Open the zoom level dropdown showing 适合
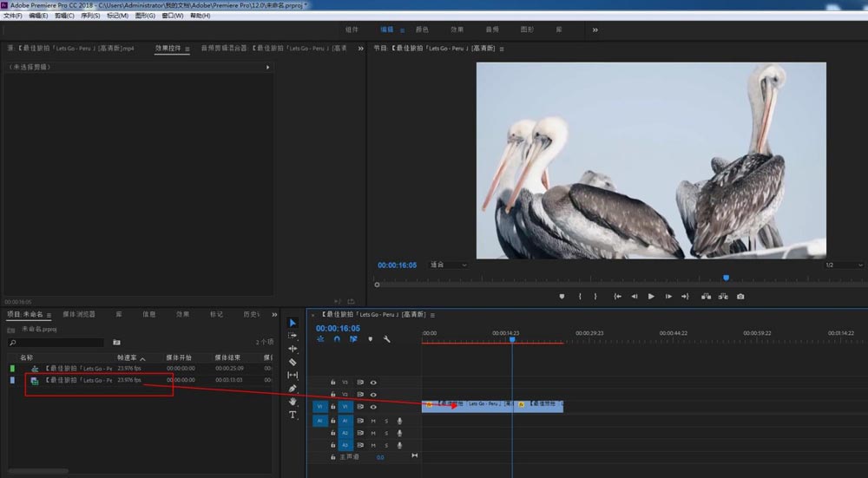 (x=448, y=265)
